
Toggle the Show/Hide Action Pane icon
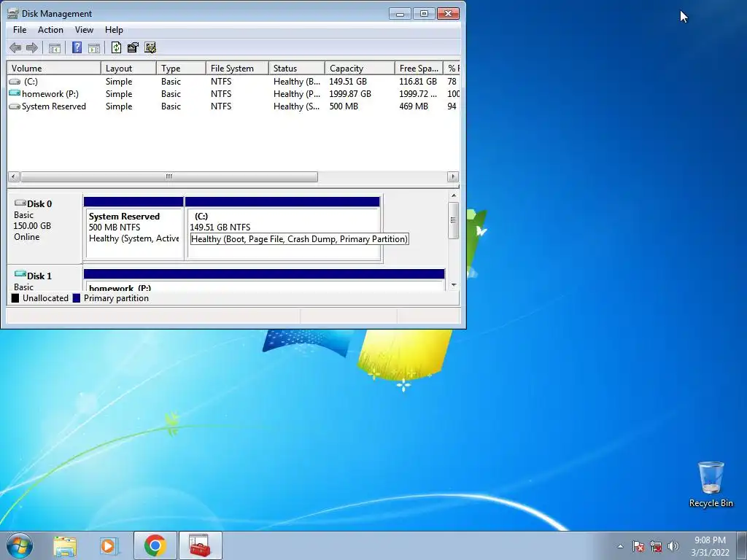coord(94,47)
